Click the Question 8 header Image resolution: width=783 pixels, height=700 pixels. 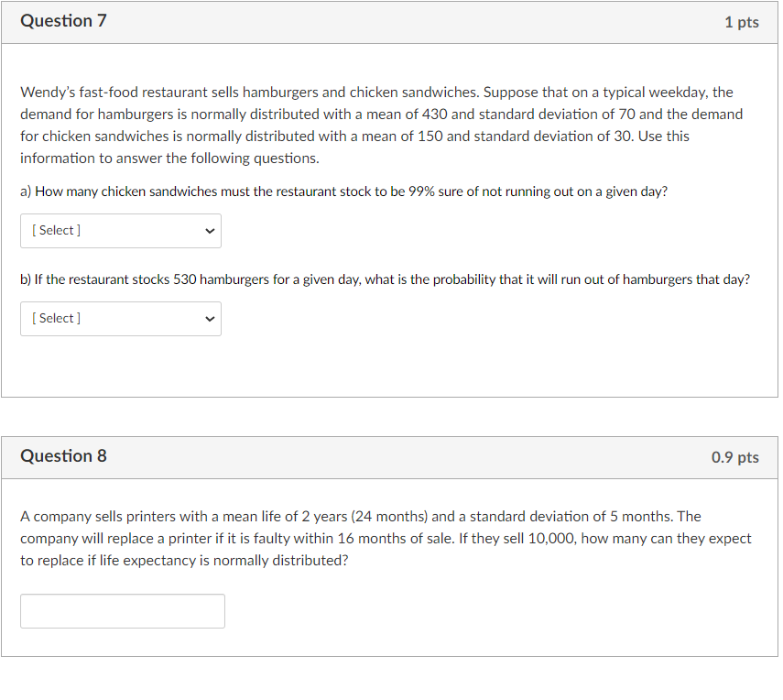[63, 455]
